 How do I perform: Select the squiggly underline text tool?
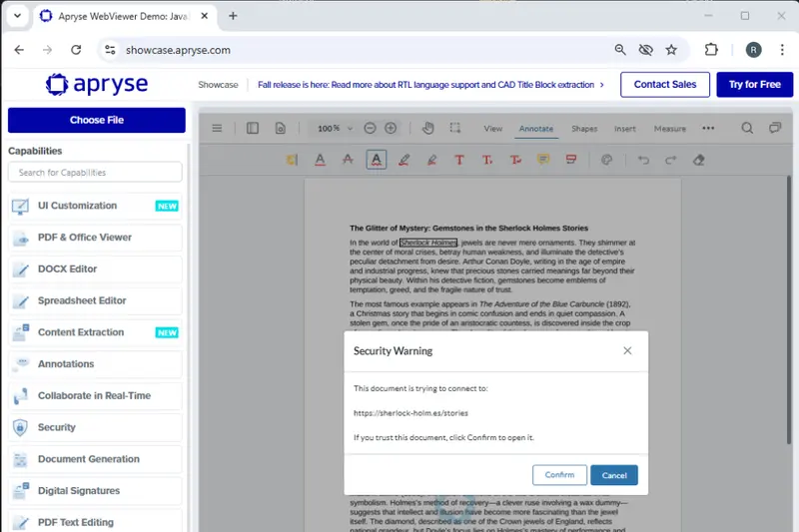(377, 160)
